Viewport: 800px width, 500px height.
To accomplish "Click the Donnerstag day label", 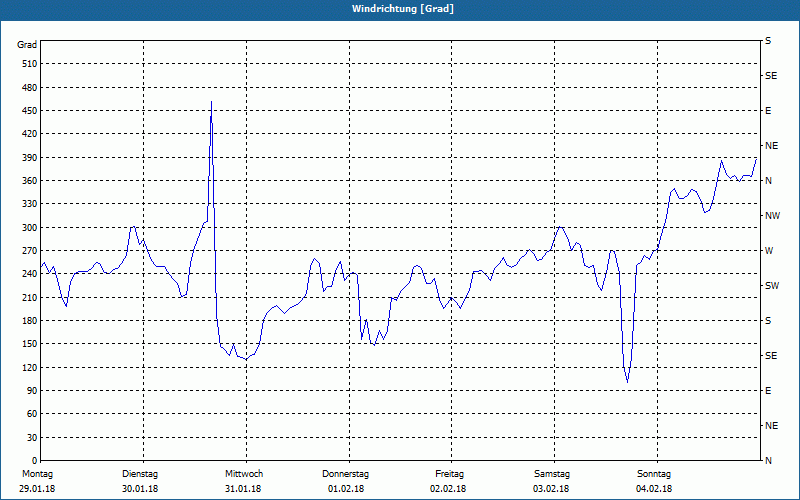I will tap(345, 474).
